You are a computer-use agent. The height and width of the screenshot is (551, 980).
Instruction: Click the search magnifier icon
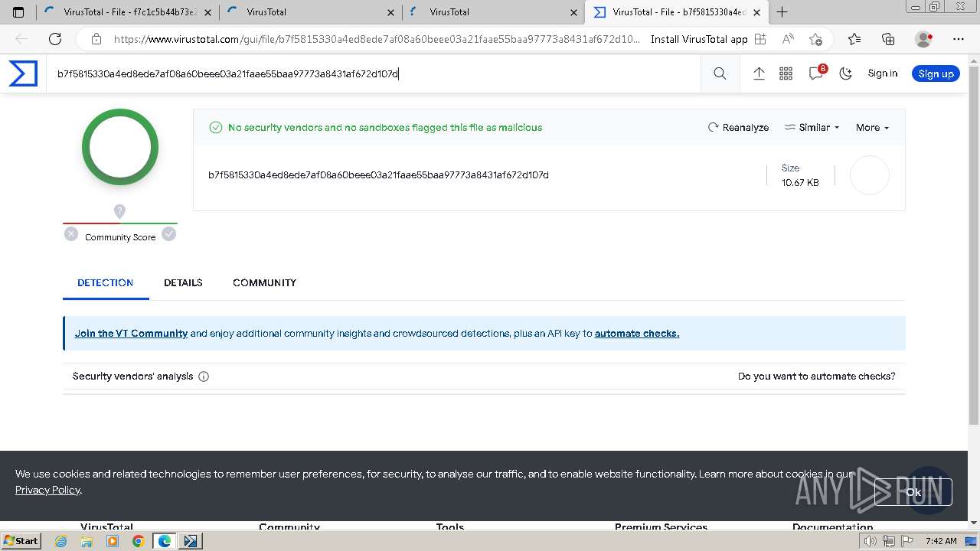720,73
